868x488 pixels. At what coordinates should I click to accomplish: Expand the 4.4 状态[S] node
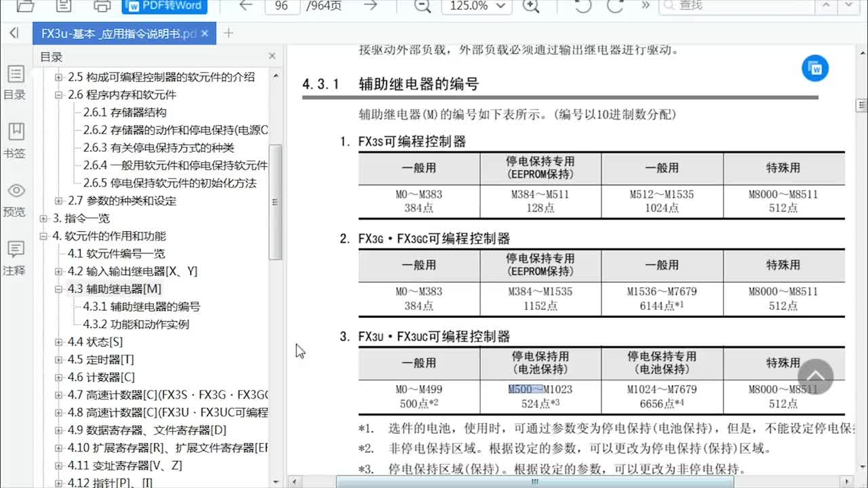[x=58, y=342]
